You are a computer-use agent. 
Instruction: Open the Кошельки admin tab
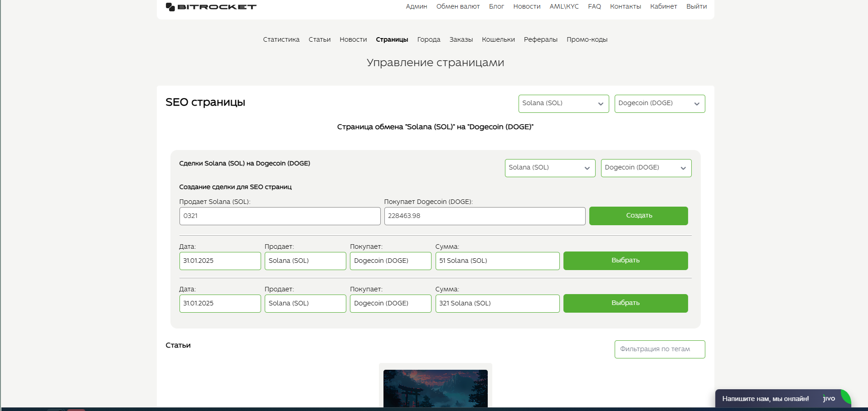pyautogui.click(x=498, y=39)
